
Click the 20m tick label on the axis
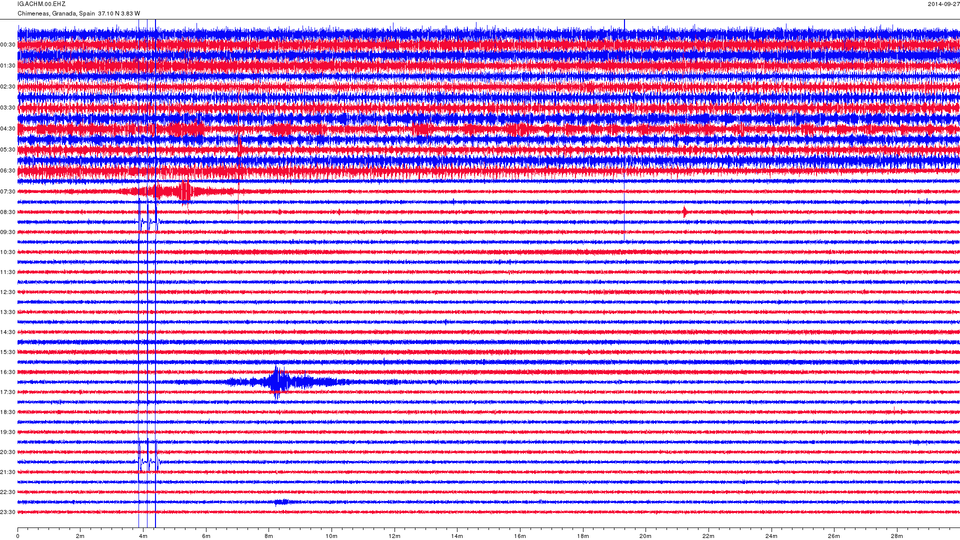click(645, 536)
